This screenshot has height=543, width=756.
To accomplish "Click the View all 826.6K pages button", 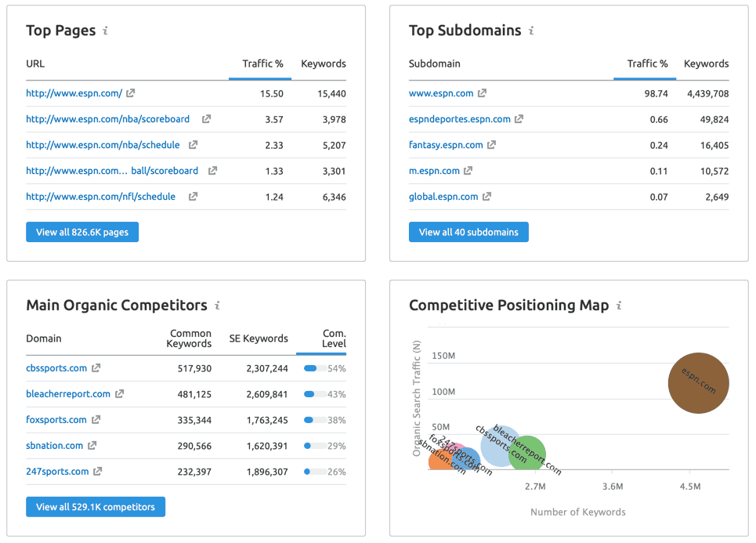I will [81, 232].
